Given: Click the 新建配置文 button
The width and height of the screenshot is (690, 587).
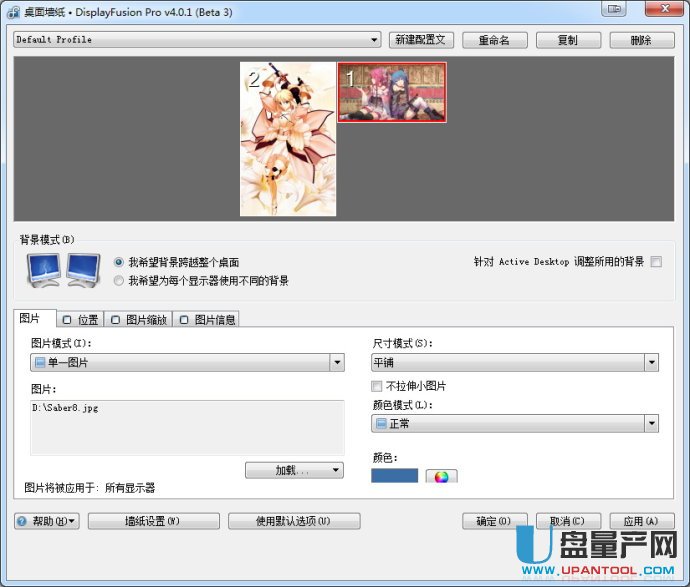Looking at the screenshot, I should (422, 40).
